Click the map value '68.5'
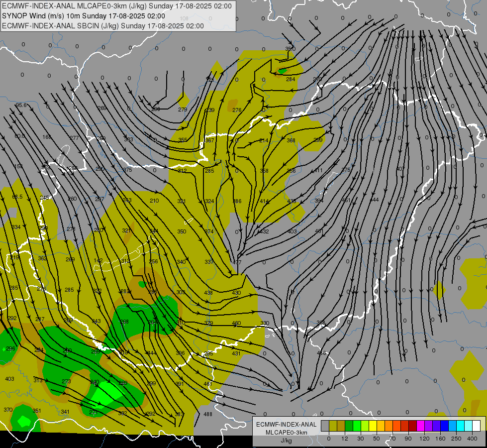This screenshot has height=448, width=487. [x=17, y=197]
